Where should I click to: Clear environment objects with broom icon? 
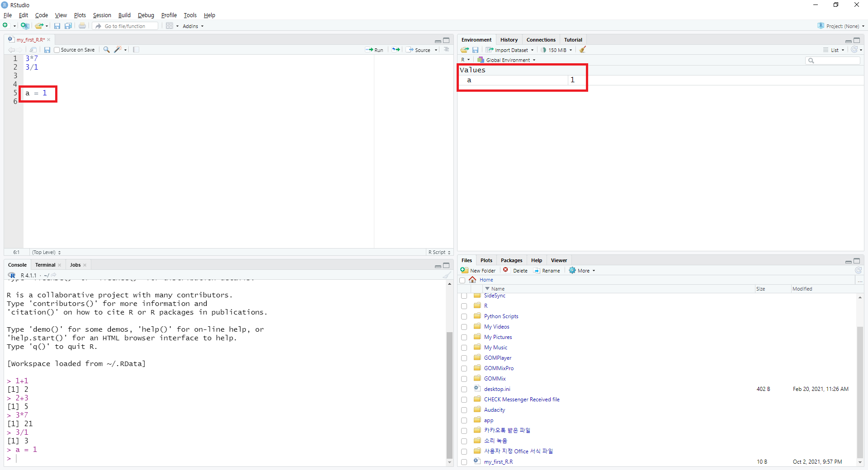(583, 50)
